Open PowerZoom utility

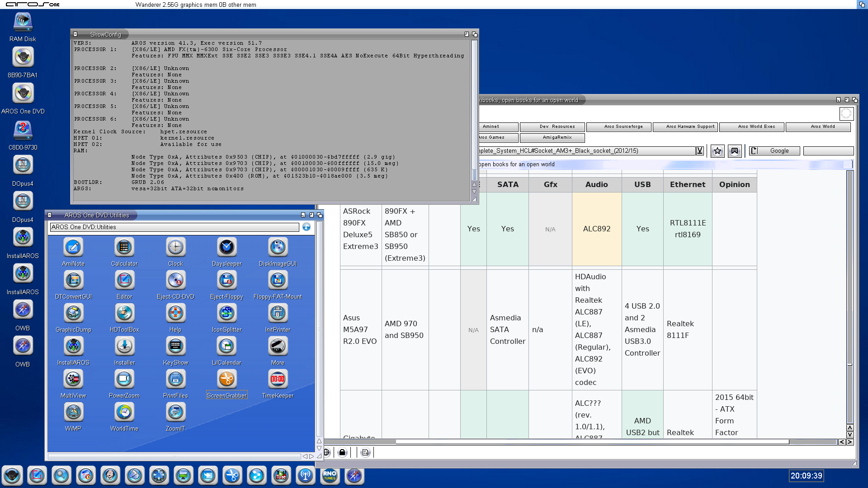tap(124, 379)
